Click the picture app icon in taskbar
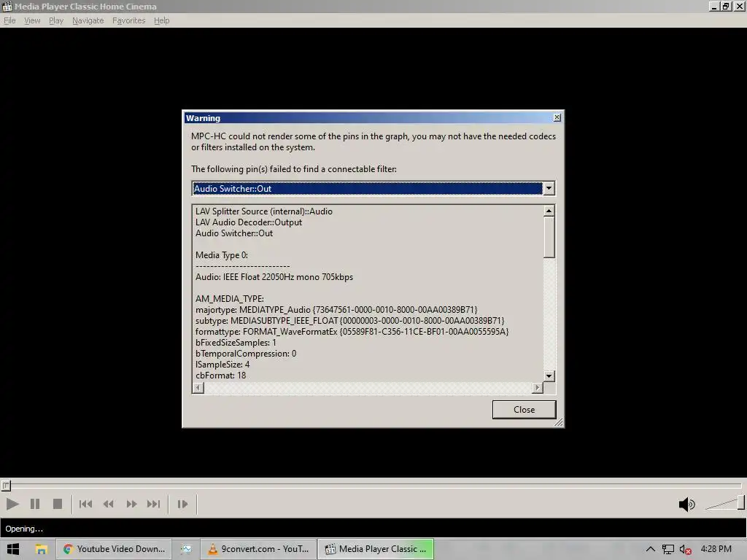The width and height of the screenshot is (747, 560). click(186, 549)
